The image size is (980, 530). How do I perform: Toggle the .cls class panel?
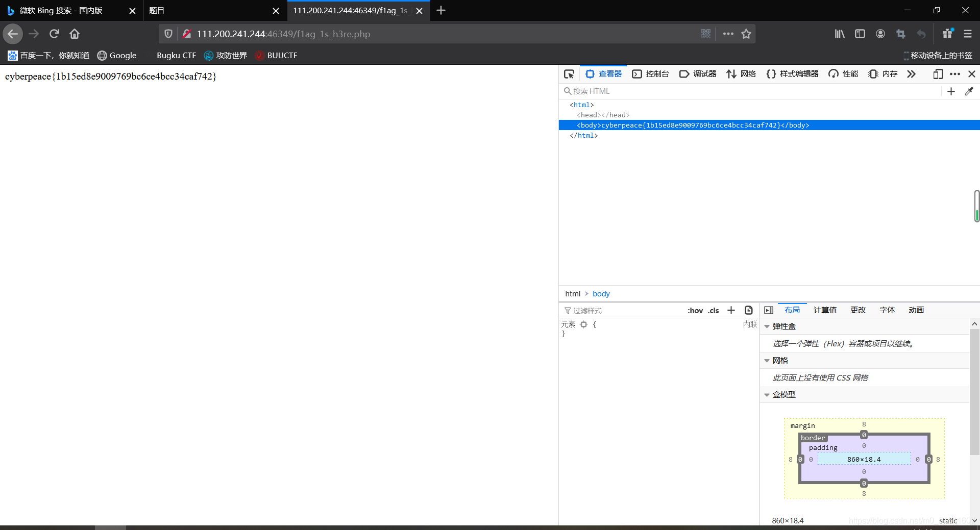click(714, 311)
